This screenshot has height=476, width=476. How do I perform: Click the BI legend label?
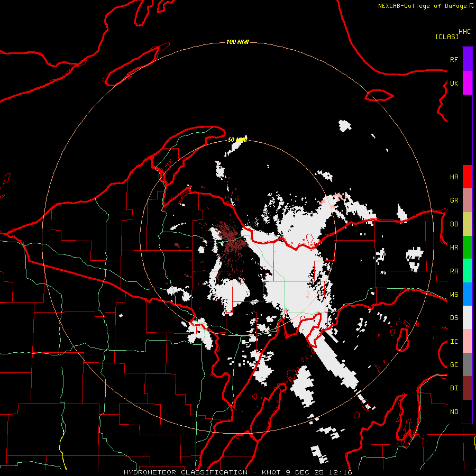[x=454, y=388]
